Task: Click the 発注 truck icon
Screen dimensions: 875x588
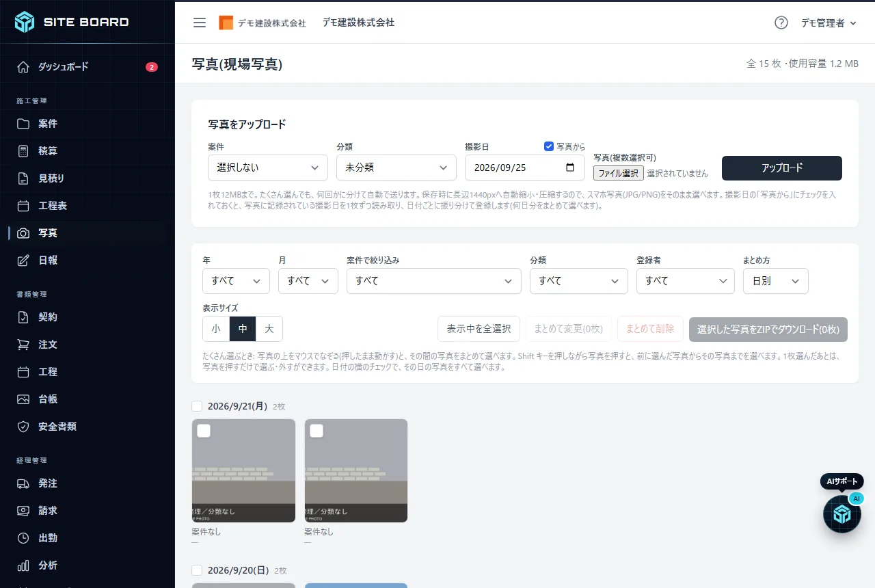Action: click(23, 483)
